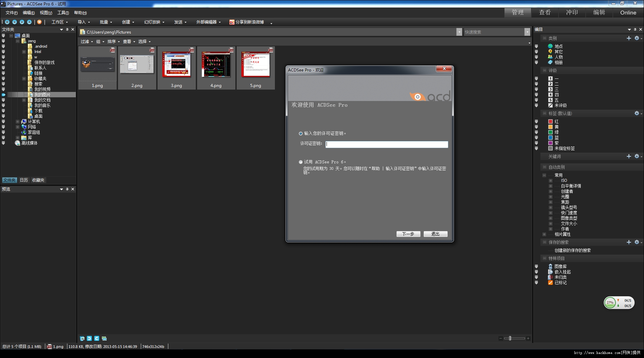Toggle Easy-Select marker beside 我的图片 folder
Screen dimensions: 644x358
click(x=3, y=95)
